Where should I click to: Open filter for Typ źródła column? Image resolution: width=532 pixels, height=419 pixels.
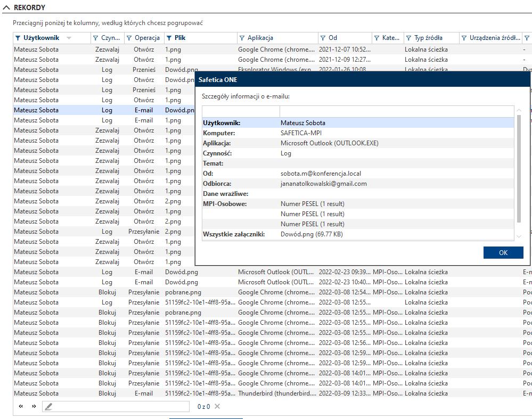408,38
